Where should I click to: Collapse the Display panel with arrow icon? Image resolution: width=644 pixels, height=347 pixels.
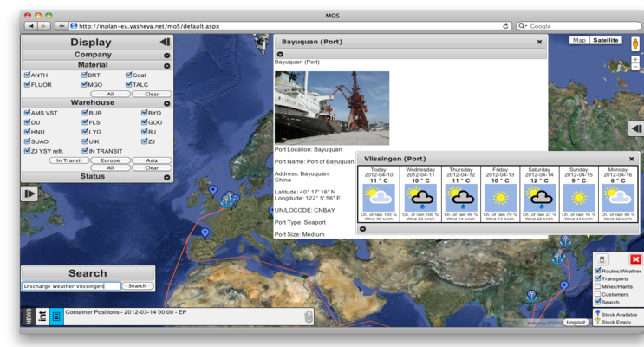coord(165,42)
